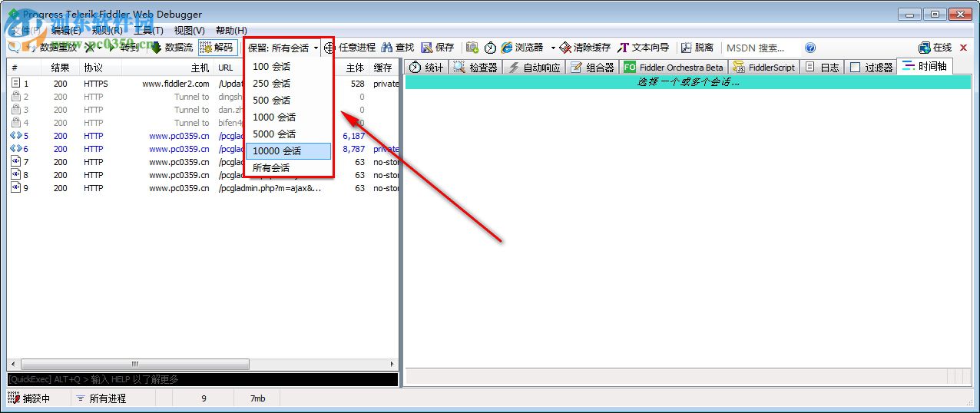
Task: Select session 6 with body 8,787
Action: point(203,149)
